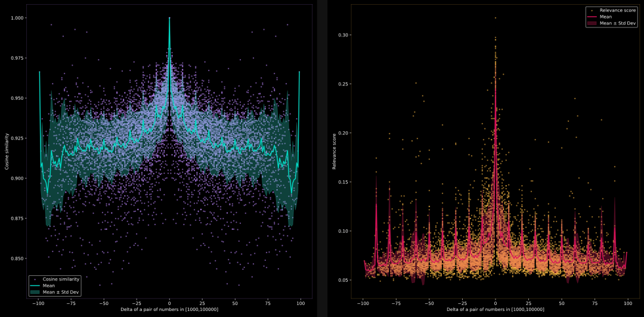Image resolution: width=644 pixels, height=317 pixels.
Task: Click the left plot's 'Cosine similarity' y-axis title
Action: click(7, 150)
